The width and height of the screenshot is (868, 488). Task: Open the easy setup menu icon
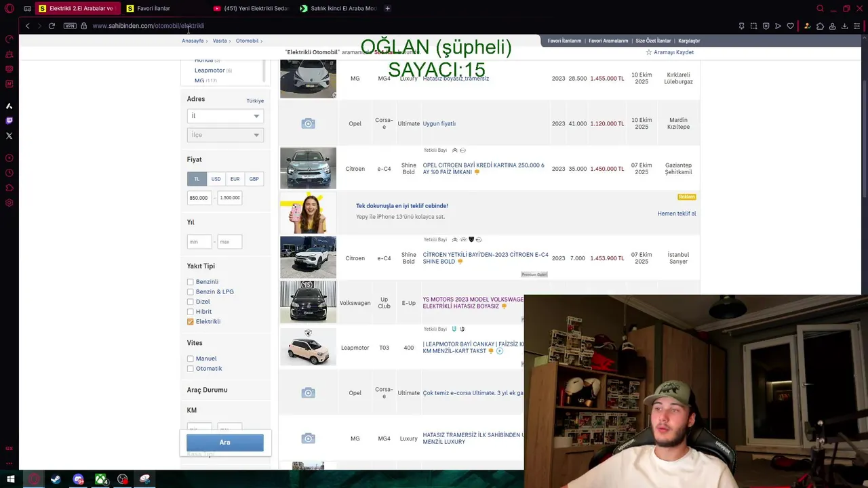coord(856,26)
